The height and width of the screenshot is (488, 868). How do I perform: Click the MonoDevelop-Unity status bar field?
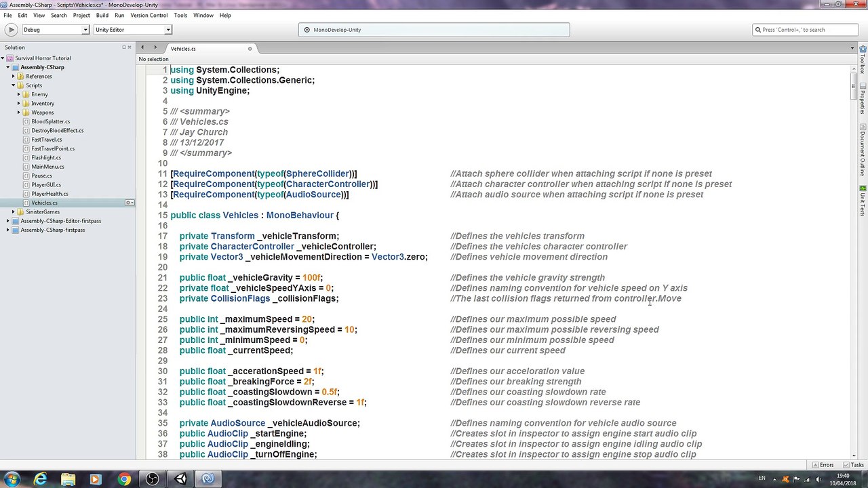click(x=434, y=30)
